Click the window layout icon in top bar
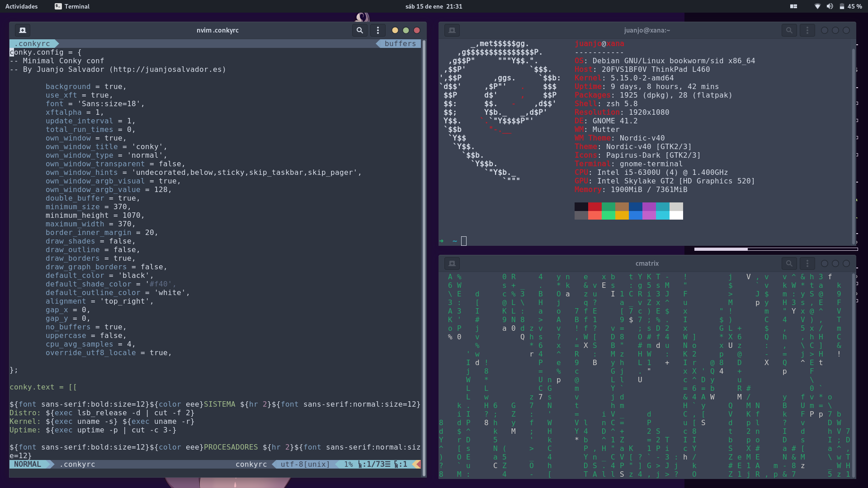 coord(793,6)
